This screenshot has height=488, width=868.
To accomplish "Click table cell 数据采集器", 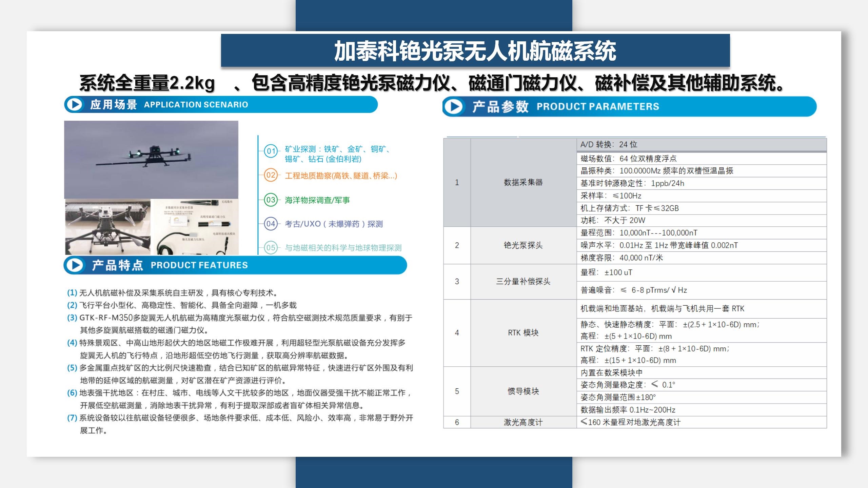I will pyautogui.click(x=523, y=182).
